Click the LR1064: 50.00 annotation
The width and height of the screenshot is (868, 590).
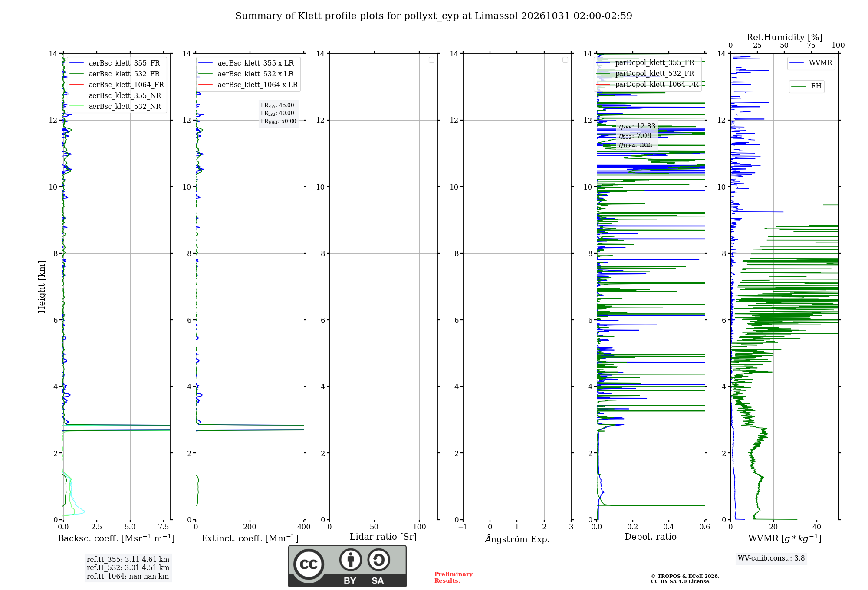(x=279, y=121)
